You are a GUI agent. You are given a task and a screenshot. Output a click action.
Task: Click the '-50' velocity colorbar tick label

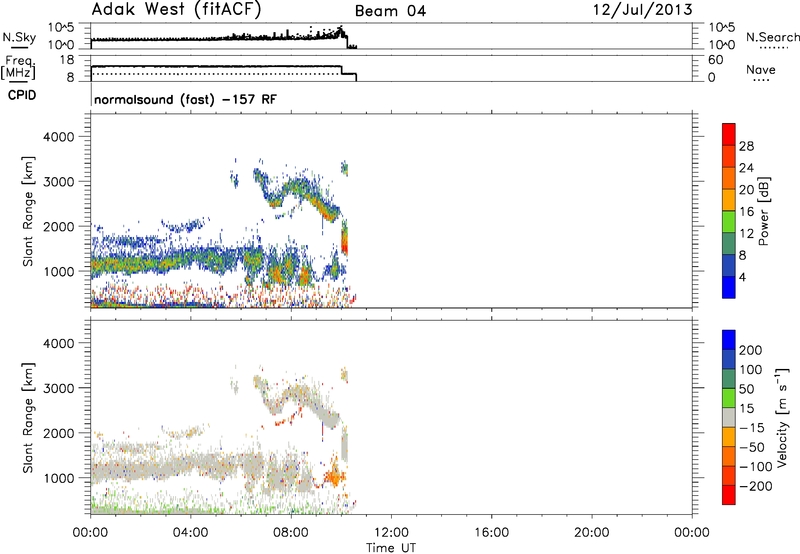coord(752,447)
